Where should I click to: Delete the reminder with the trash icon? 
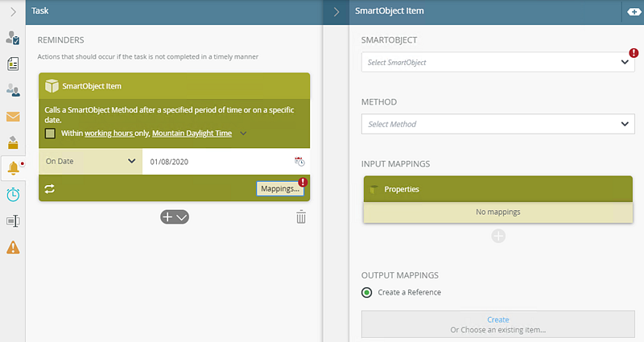(301, 216)
